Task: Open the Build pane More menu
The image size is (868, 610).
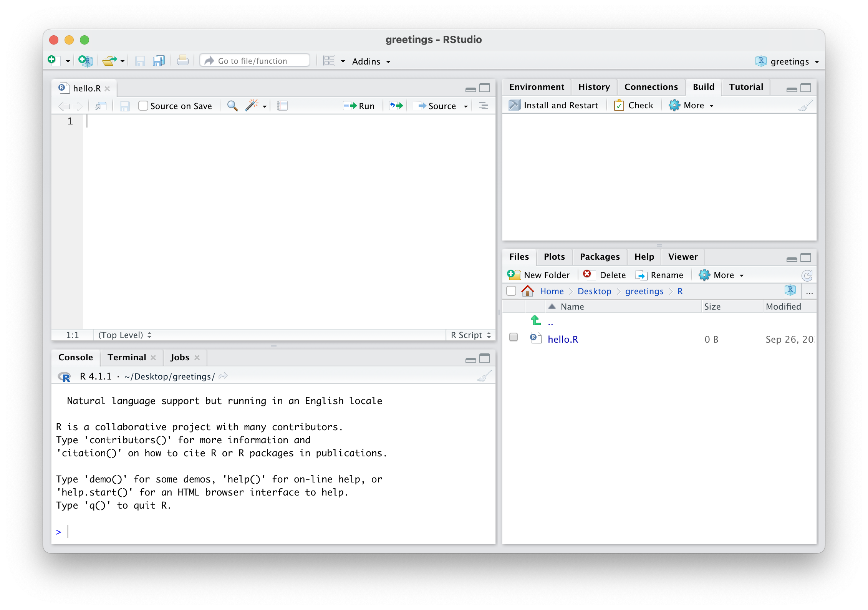Action: point(691,105)
